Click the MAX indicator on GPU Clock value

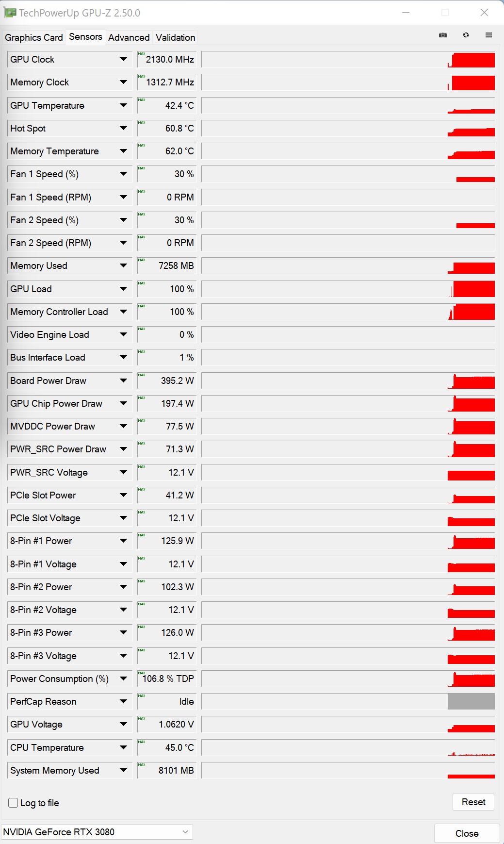142,54
